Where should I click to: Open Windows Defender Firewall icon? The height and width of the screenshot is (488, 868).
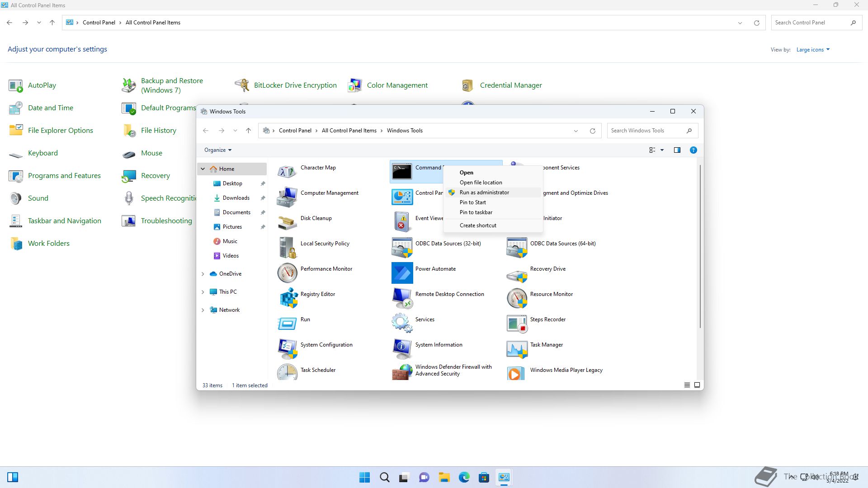[x=402, y=372]
